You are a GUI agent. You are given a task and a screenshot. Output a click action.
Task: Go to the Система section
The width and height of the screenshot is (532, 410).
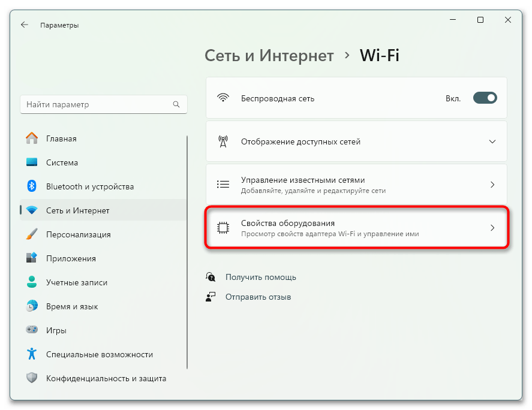point(103,162)
